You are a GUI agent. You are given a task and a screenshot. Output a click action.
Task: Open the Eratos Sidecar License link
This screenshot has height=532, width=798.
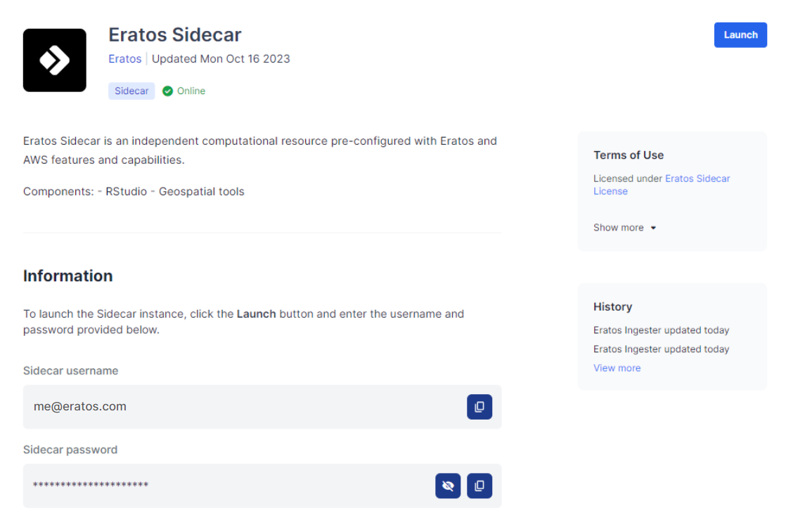pos(662,185)
